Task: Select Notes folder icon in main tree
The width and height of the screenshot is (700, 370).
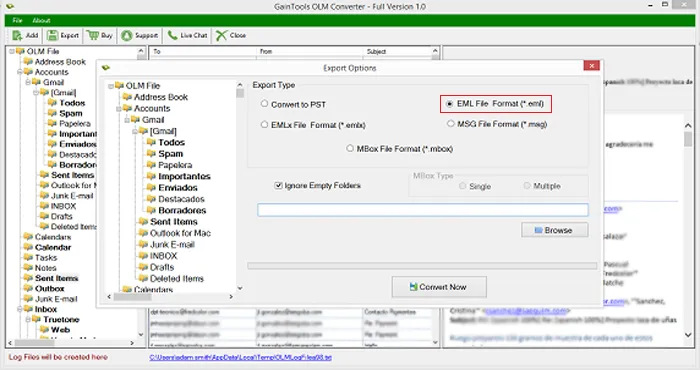Action: pyautogui.click(x=28, y=268)
